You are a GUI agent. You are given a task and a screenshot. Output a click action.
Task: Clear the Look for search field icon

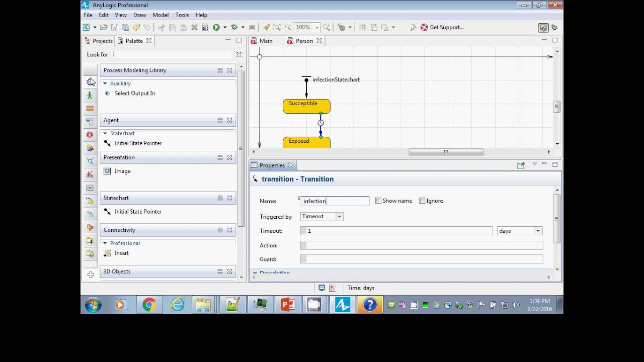[x=239, y=54]
